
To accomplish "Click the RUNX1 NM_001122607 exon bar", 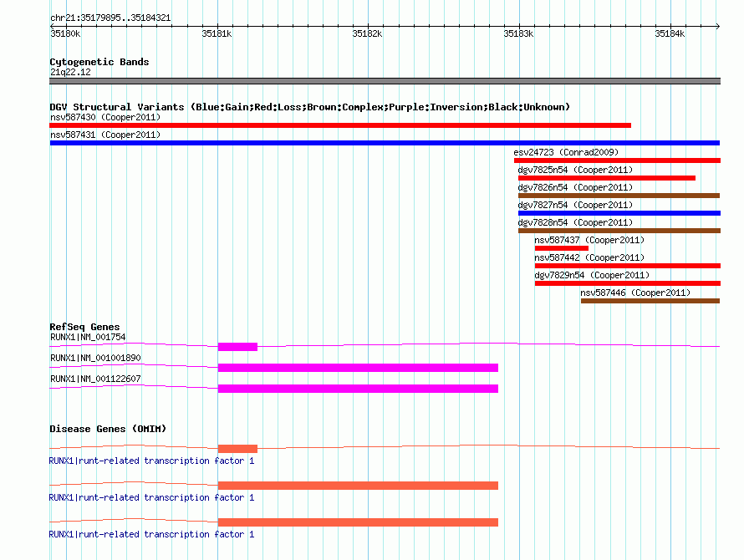I will tap(359, 389).
